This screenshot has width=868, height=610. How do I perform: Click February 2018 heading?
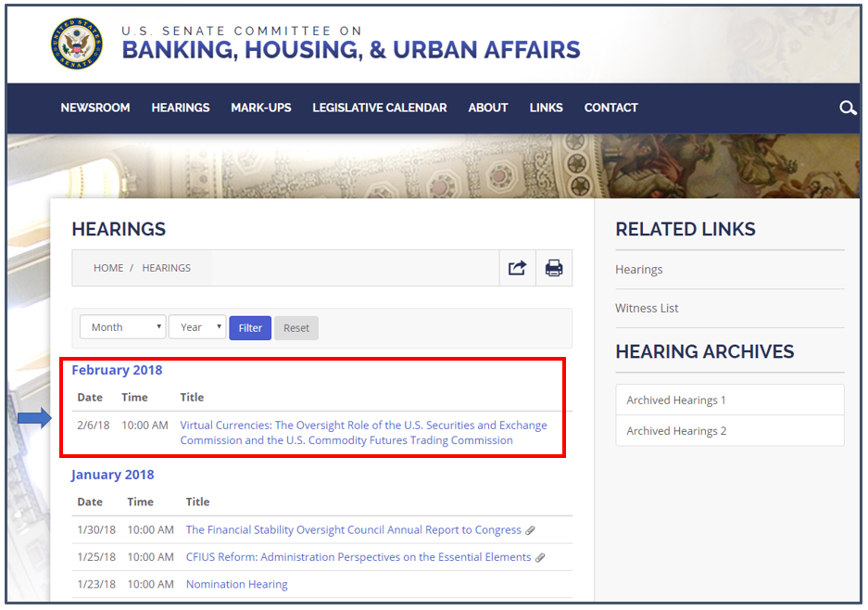(117, 370)
